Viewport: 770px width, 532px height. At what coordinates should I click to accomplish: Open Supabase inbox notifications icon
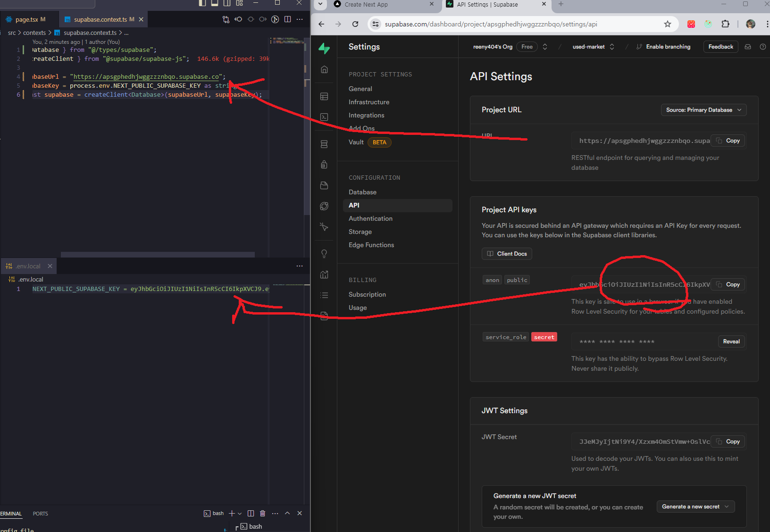point(748,47)
